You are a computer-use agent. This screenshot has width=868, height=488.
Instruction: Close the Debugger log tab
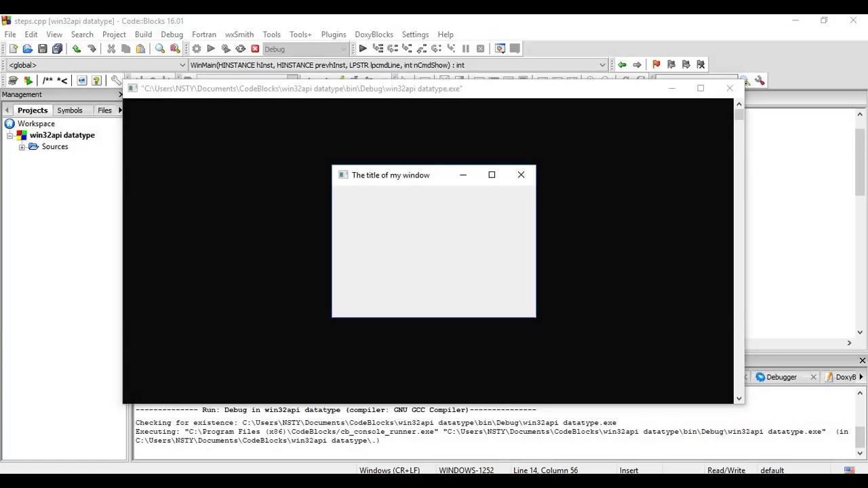coord(813,378)
